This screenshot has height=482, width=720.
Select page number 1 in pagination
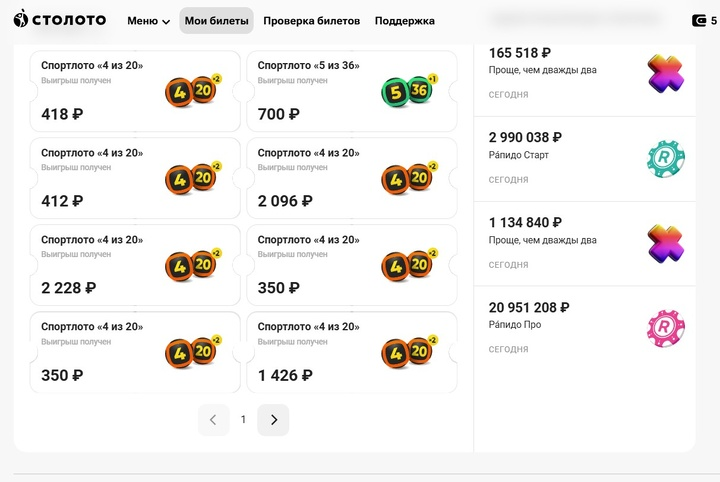pos(243,420)
